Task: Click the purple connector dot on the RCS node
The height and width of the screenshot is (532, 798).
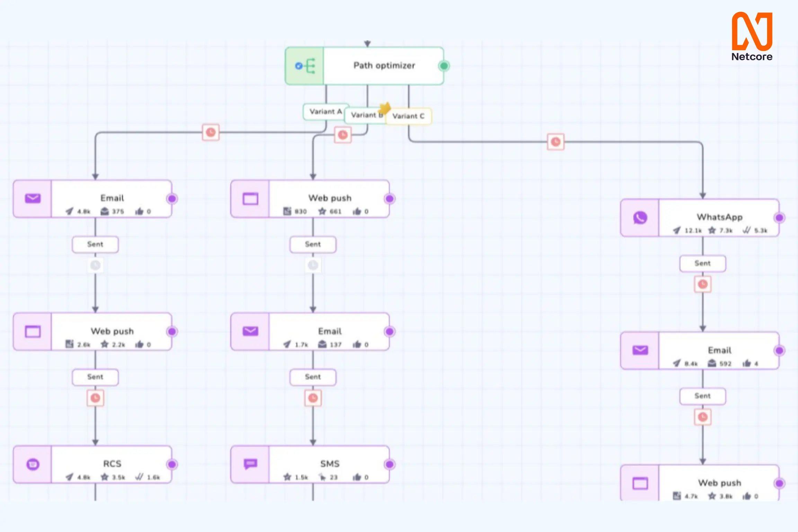Action: click(172, 464)
